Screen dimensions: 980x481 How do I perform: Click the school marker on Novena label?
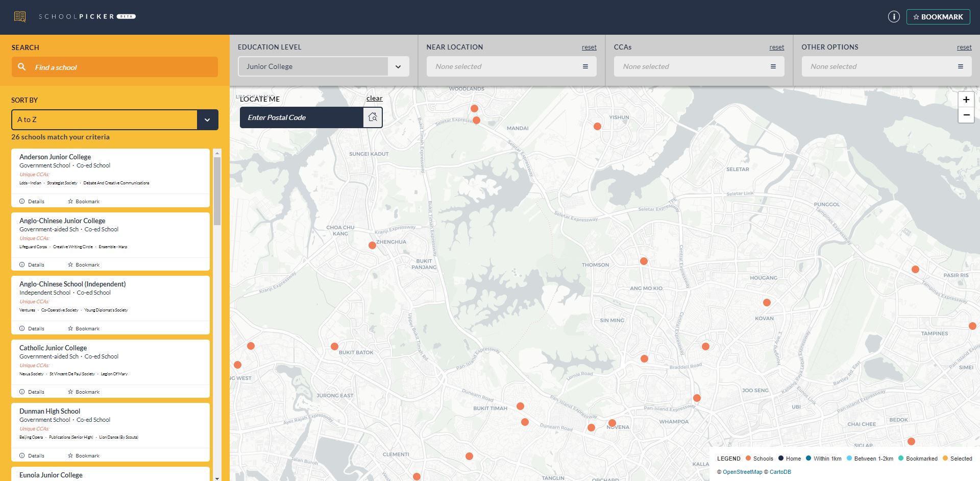coord(612,423)
